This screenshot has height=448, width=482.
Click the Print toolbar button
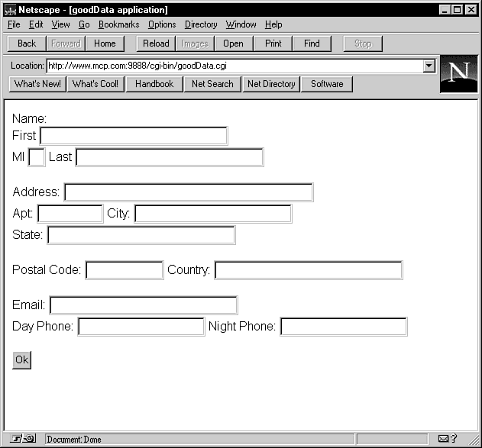click(x=273, y=44)
